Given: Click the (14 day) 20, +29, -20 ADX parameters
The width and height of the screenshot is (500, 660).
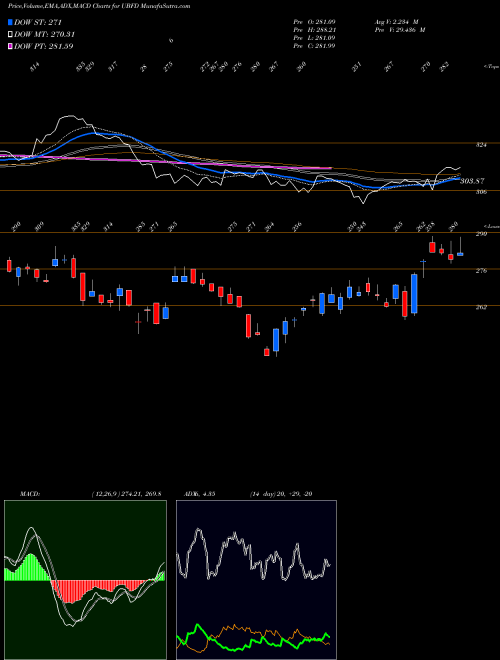Looking at the screenshot, I should pyautogui.click(x=280, y=494).
